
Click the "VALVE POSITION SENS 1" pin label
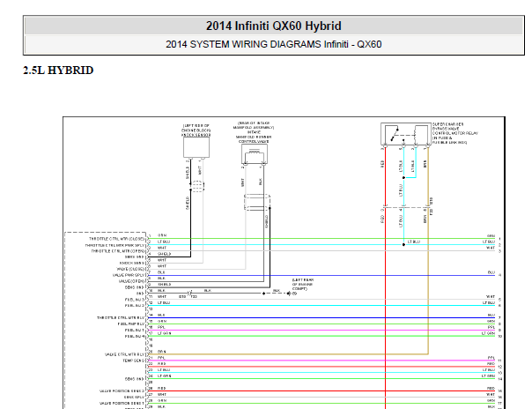(122, 403)
